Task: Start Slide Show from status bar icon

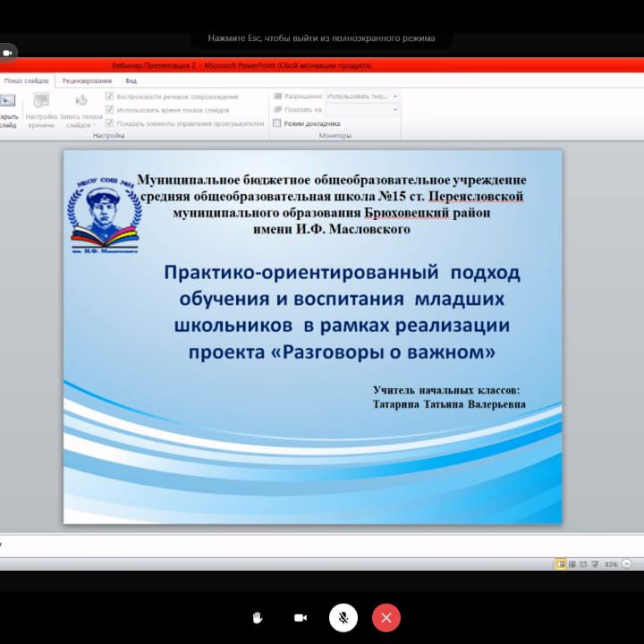Action: 594,564
